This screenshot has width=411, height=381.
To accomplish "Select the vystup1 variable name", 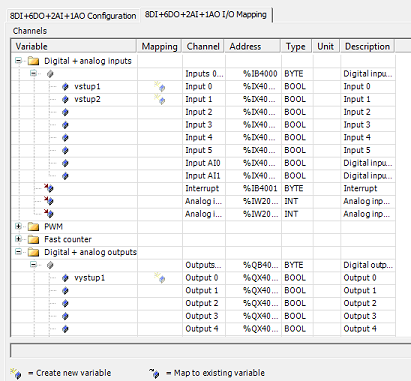I will click(x=89, y=278).
